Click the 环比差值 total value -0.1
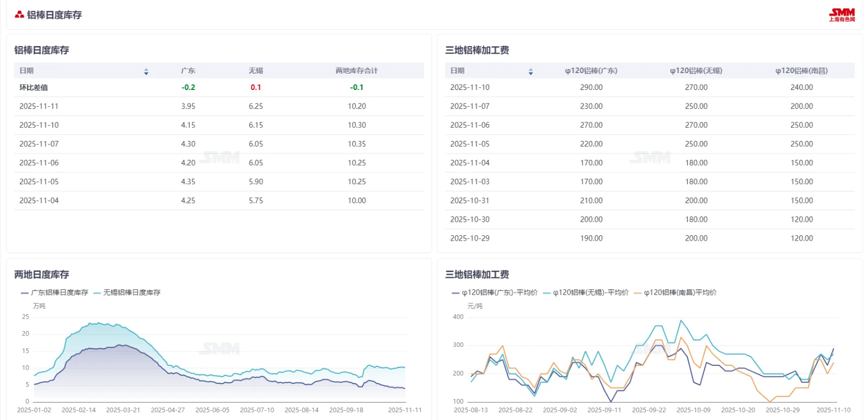Image resolution: width=868 pixels, height=420 pixels. 357,88
